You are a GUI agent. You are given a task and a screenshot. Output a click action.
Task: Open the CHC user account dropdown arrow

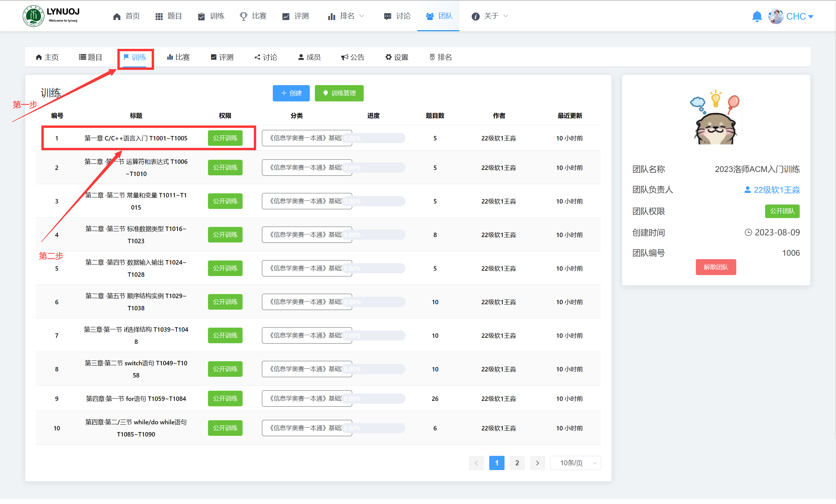pos(811,17)
